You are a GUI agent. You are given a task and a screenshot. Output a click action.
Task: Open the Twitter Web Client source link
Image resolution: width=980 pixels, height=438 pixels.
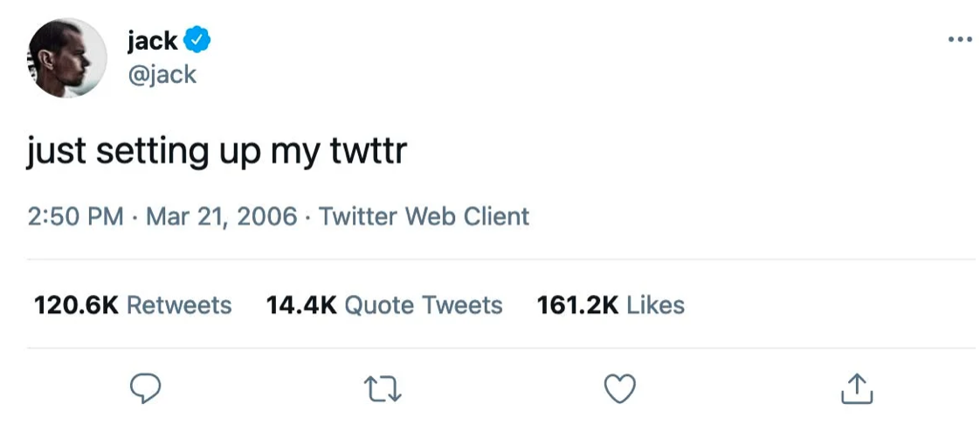(x=424, y=216)
